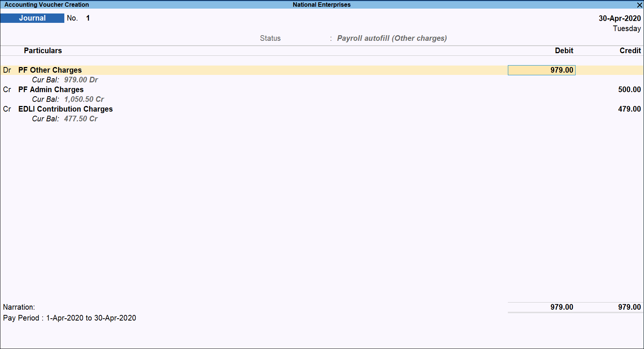Click the Particulars column header

(x=43, y=50)
